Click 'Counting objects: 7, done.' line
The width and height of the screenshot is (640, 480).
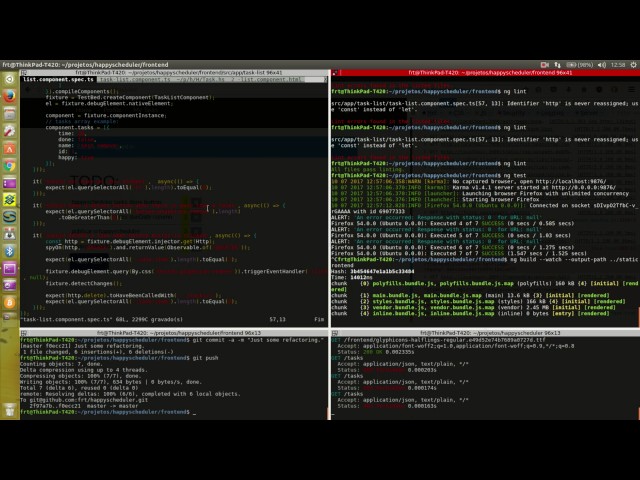[x=61, y=364]
